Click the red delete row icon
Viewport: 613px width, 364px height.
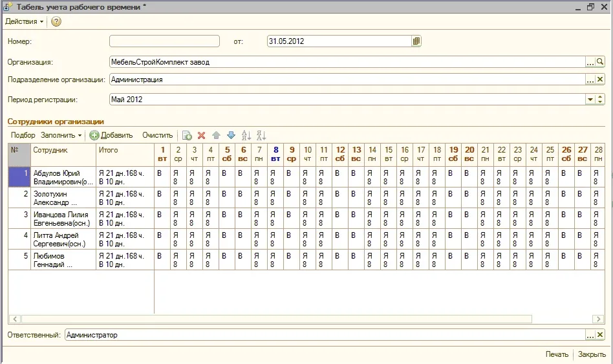[201, 136]
